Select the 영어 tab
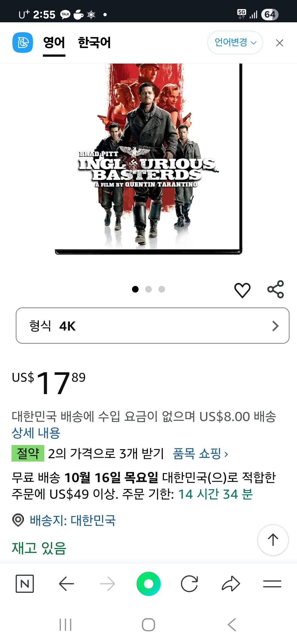 pyautogui.click(x=54, y=43)
